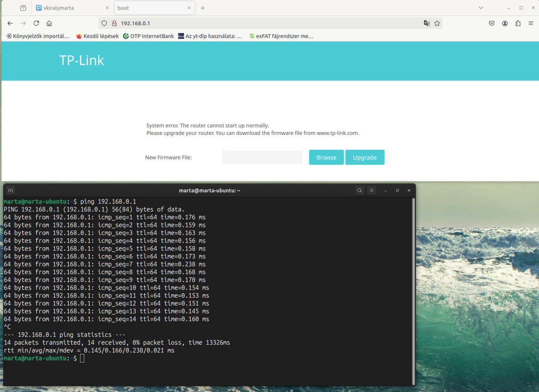Viewport: 539px width, 392px height.
Task: List all tabs dropdown arrow
Action: [x=481, y=8]
